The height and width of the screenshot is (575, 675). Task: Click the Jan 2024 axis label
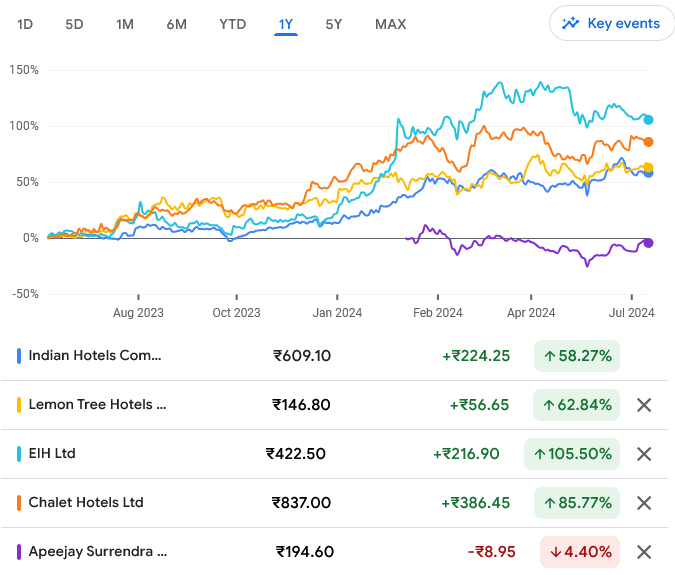click(337, 313)
